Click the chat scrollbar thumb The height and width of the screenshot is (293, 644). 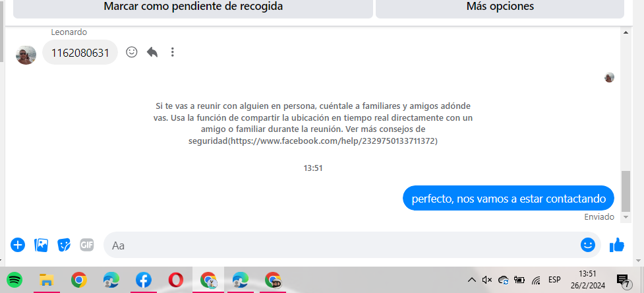[626, 191]
